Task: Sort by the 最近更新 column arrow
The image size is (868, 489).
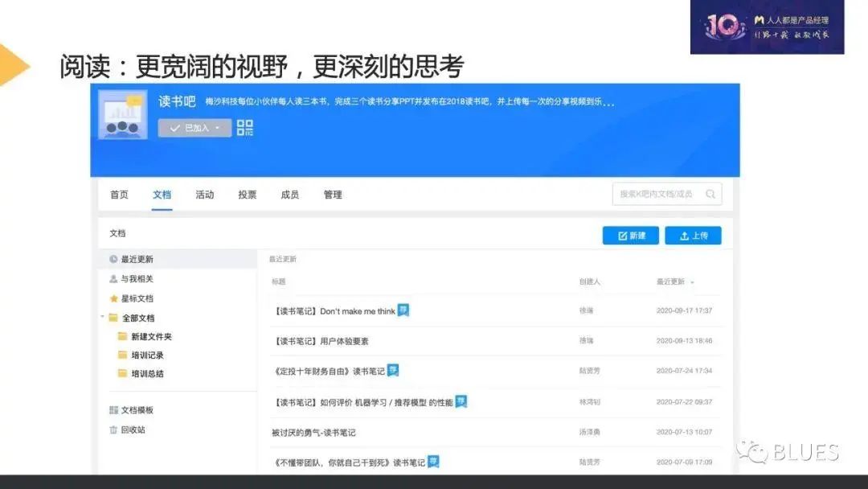Action: click(x=692, y=282)
